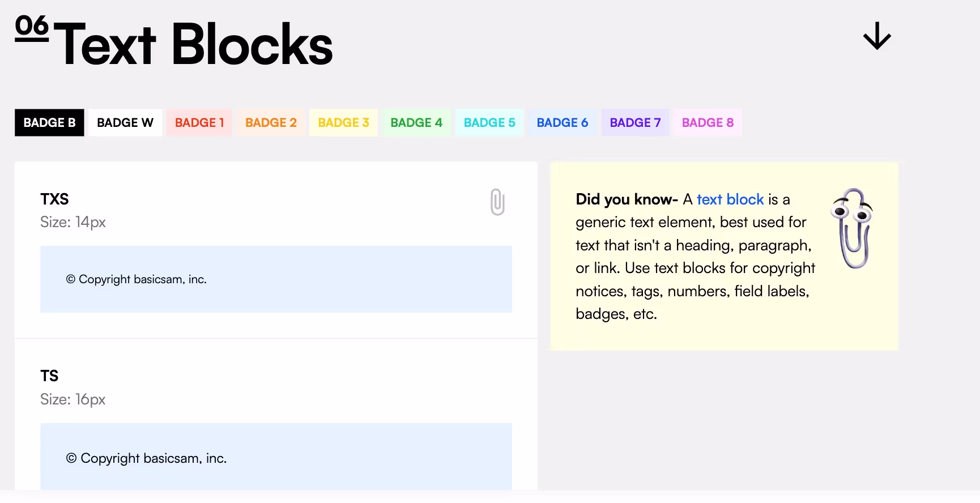Viewport: 980px width, 503px height.
Task: Click the 'Did you know-' bold text
Action: [x=627, y=199]
